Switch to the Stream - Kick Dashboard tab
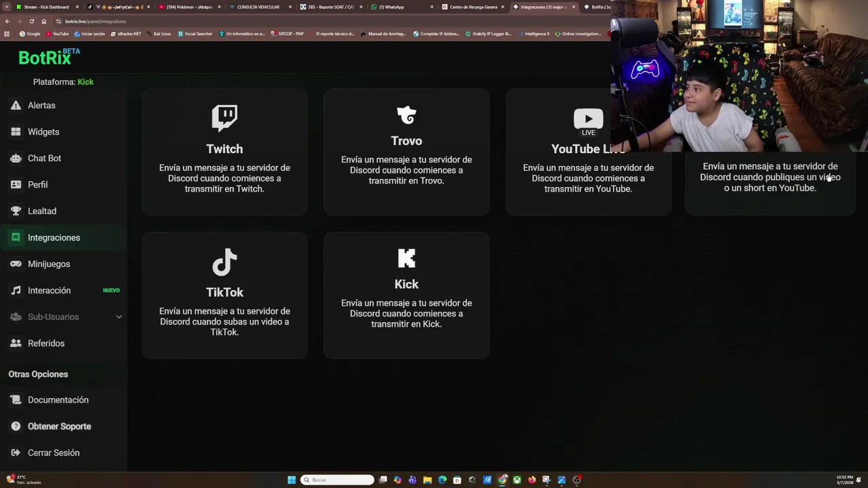 click(x=45, y=7)
